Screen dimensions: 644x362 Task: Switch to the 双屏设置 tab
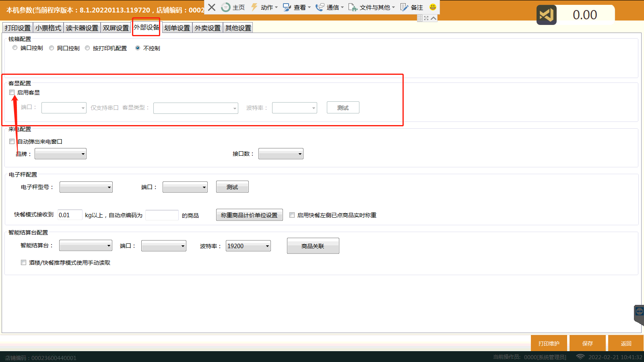pos(116,28)
